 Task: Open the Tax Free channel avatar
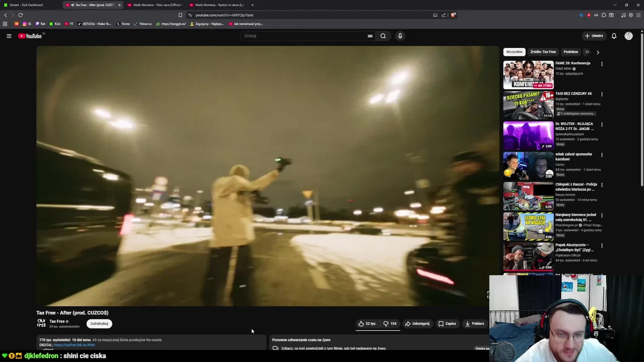pos(41,323)
